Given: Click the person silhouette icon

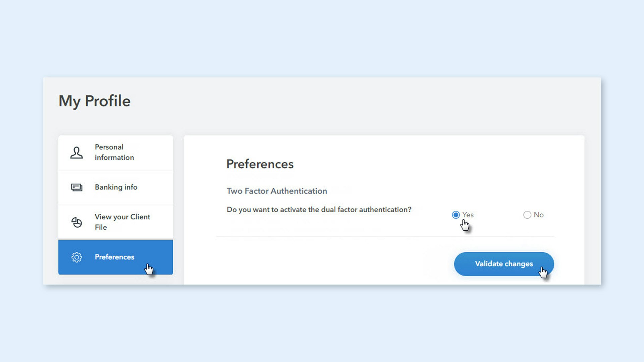Looking at the screenshot, I should (76, 153).
